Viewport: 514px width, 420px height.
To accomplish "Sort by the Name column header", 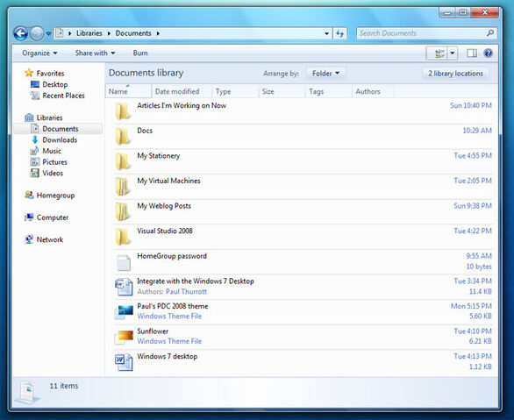I will pyautogui.click(x=128, y=91).
